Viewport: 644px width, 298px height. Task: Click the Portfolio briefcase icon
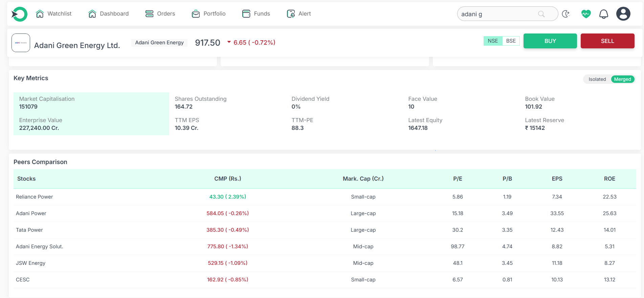click(x=196, y=14)
